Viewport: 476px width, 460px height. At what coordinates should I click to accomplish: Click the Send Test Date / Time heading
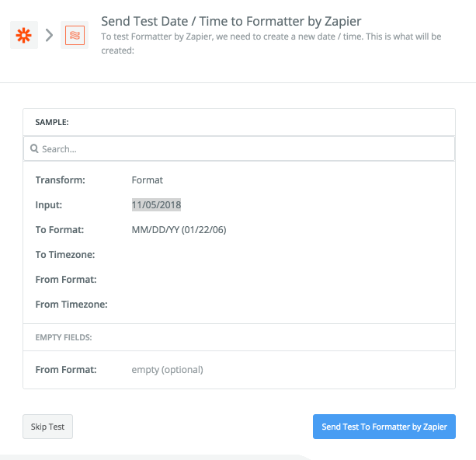[x=231, y=21]
